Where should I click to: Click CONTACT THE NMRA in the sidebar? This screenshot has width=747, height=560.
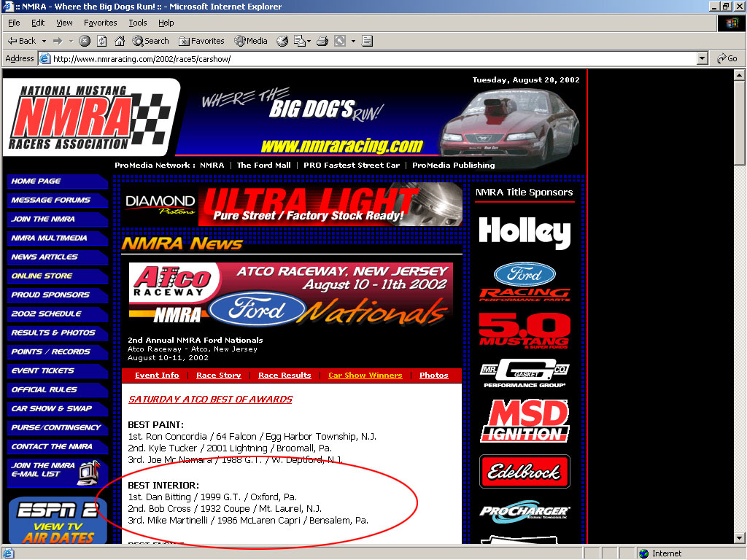coord(58,447)
